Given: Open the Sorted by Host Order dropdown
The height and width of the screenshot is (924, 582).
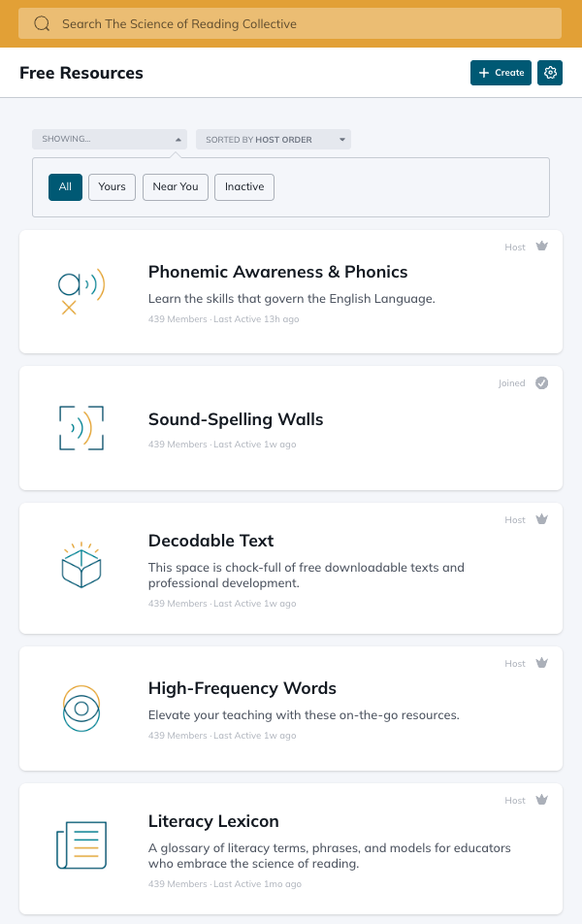Looking at the screenshot, I should pyautogui.click(x=274, y=140).
